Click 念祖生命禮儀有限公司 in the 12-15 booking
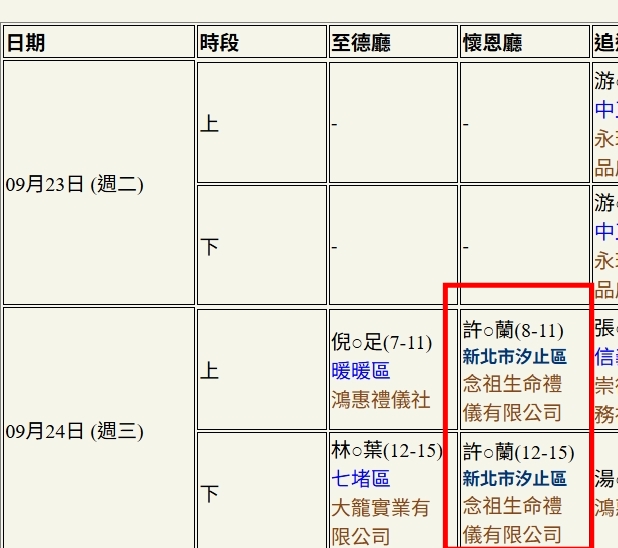 [x=512, y=520]
